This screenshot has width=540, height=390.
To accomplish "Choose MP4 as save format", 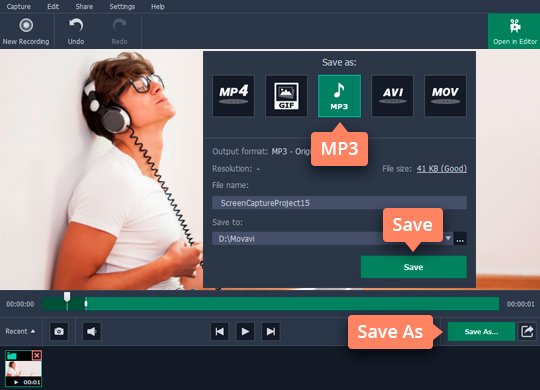I will [x=233, y=96].
